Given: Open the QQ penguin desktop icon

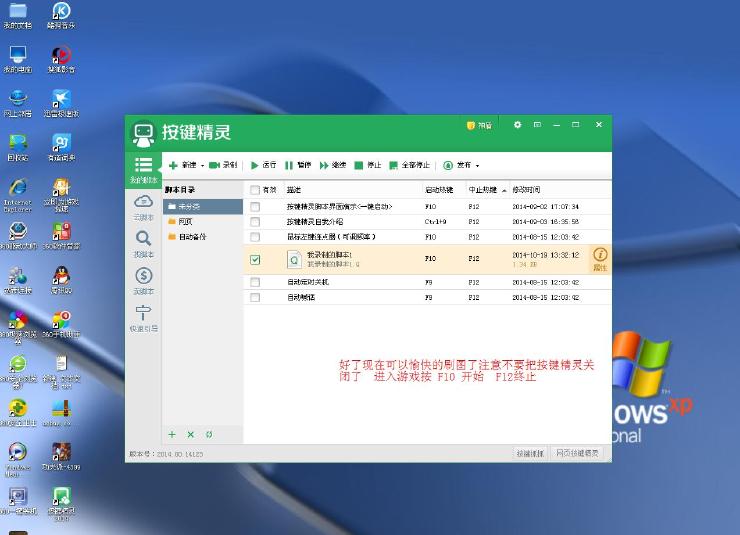Looking at the screenshot, I should (x=61, y=280).
